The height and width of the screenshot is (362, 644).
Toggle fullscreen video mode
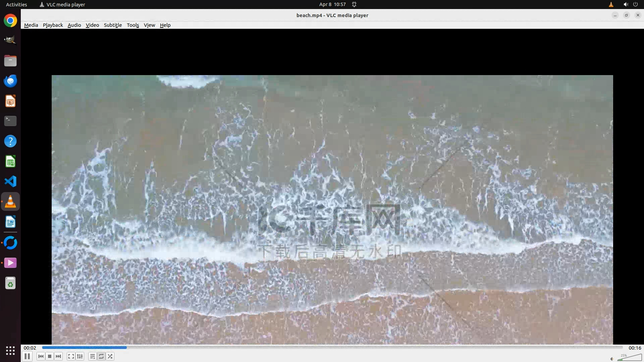71,356
